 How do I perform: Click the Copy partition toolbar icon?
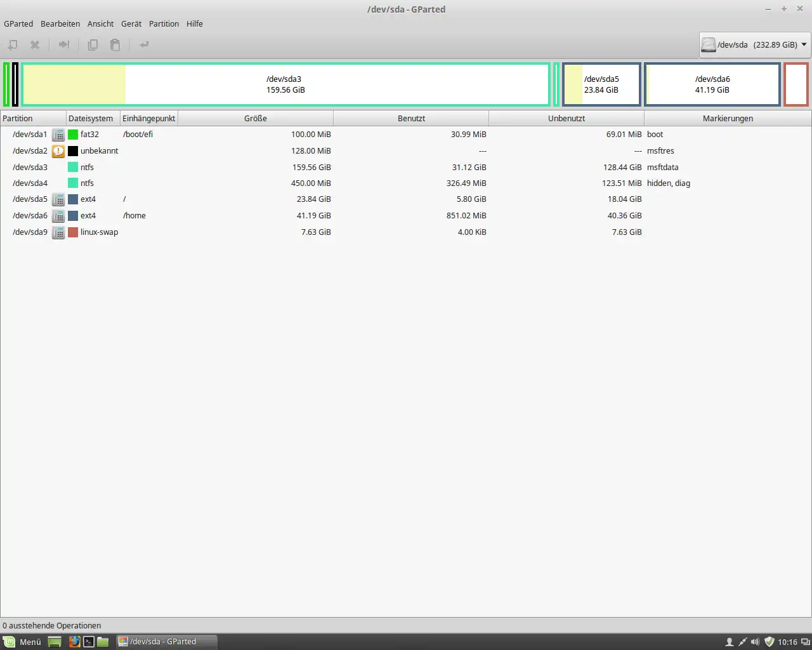93,44
